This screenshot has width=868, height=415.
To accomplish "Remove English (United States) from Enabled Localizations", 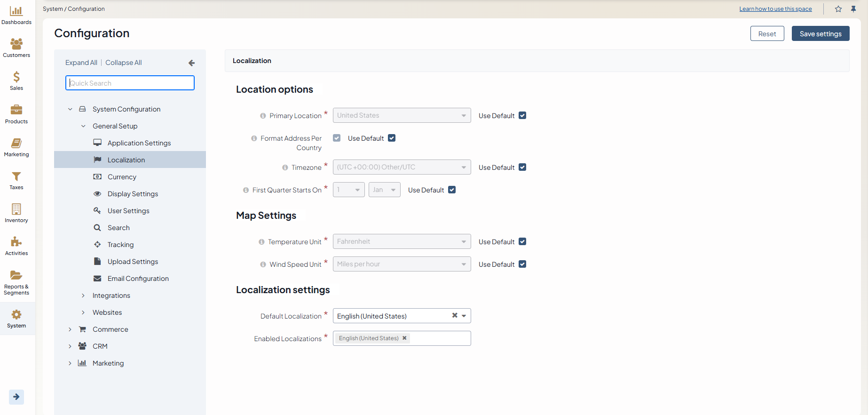I will pyautogui.click(x=404, y=338).
